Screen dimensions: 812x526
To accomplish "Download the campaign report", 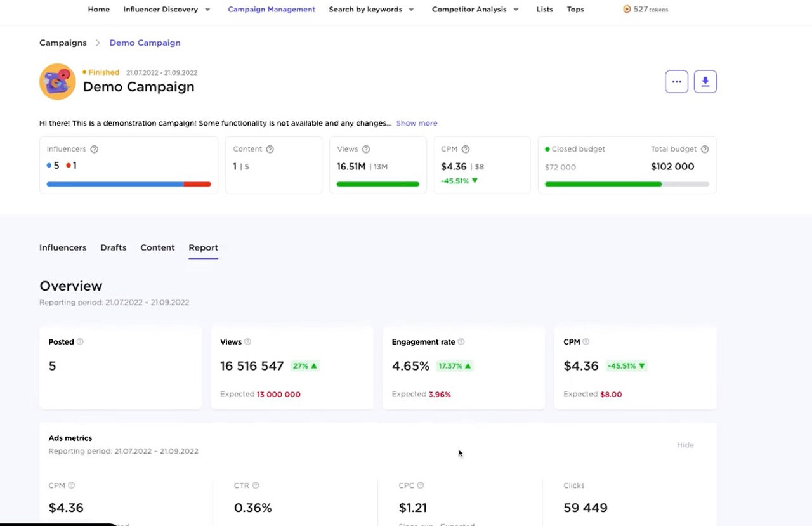I will [705, 82].
